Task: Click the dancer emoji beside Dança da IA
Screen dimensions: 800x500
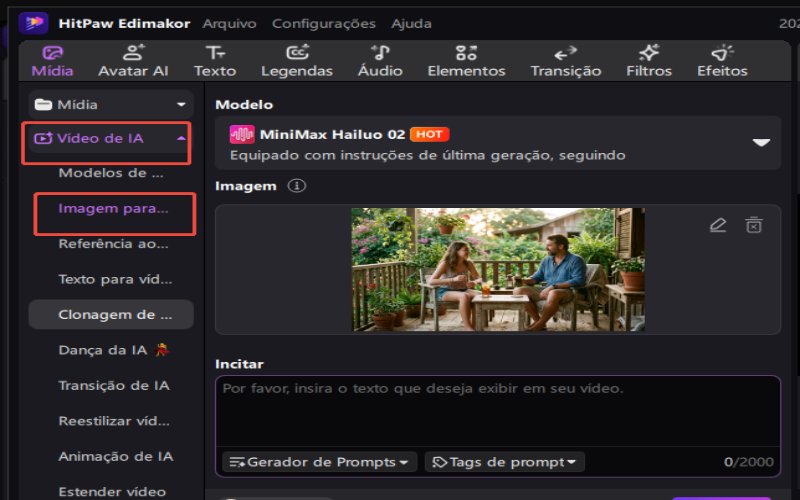Action: click(162, 350)
